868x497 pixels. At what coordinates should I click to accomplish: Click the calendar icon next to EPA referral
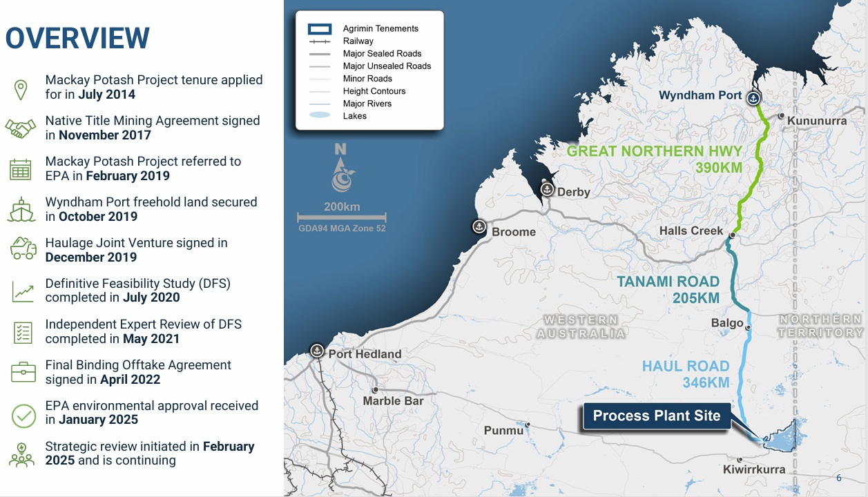pyautogui.click(x=21, y=169)
